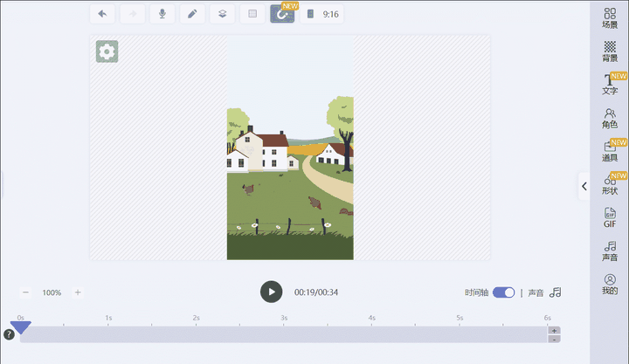This screenshot has width=629, height=364.
Task: Click the undo arrow button
Action: tap(103, 14)
